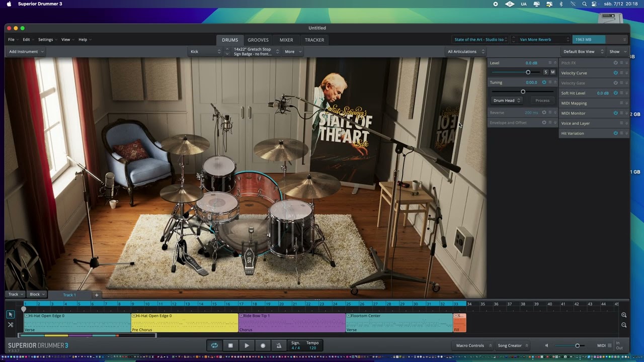
Task: Switch to the MIXER tab
Action: pyautogui.click(x=286, y=40)
